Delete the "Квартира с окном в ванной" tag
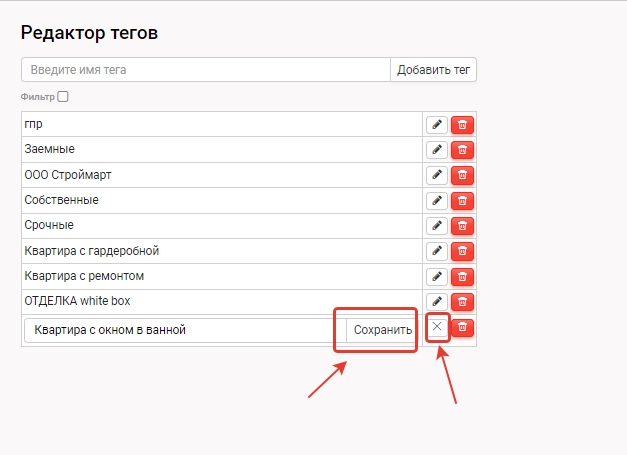 [462, 327]
